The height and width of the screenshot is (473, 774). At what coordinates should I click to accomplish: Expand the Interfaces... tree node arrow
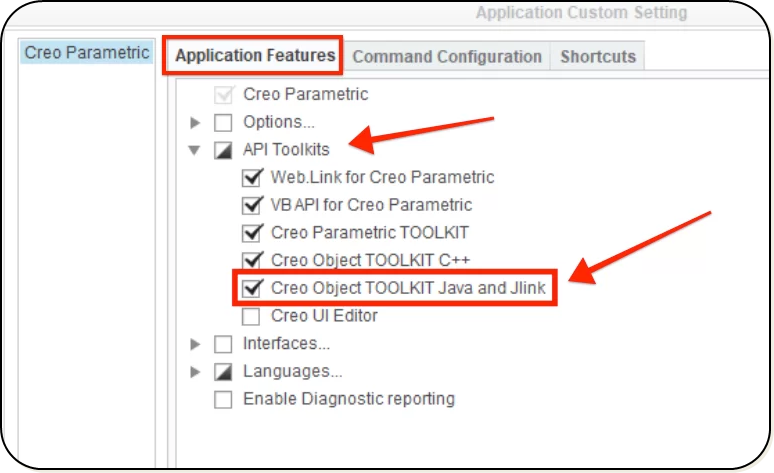tap(195, 344)
